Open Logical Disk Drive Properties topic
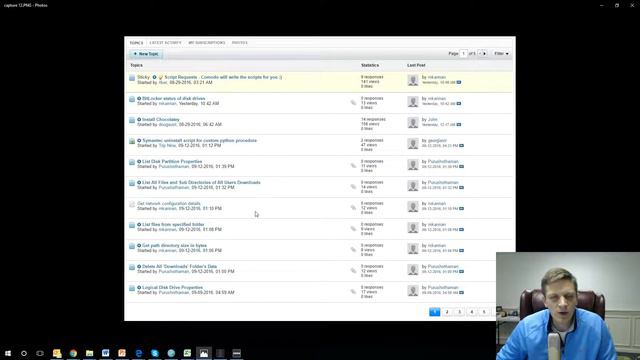The width and height of the screenshot is (640, 360). 172,287
